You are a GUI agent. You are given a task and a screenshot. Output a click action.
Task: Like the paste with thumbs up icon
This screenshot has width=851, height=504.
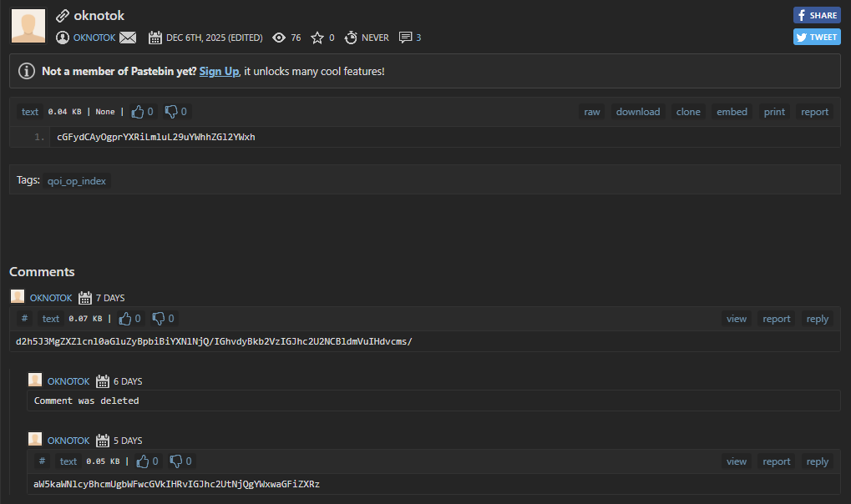point(139,112)
